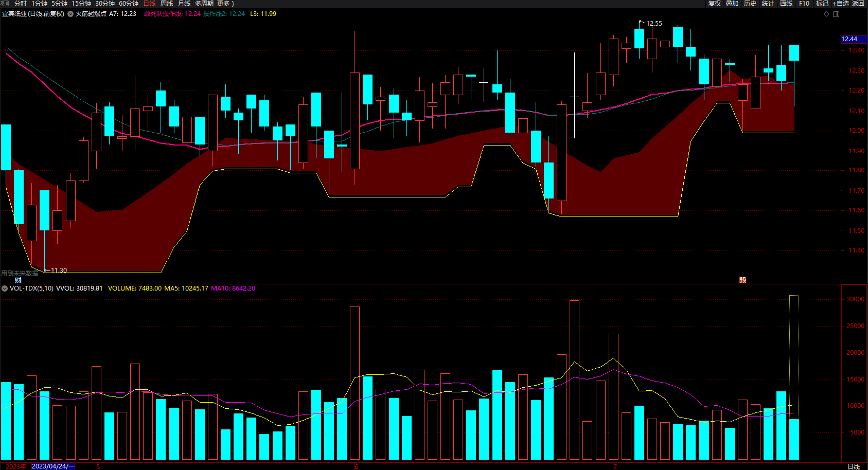Click the 返回 back button

(858, 4)
